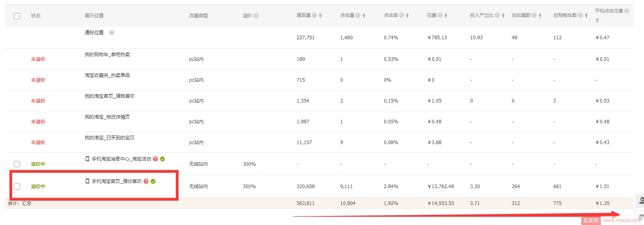Click spend value ¥13,762.48

tap(441, 187)
